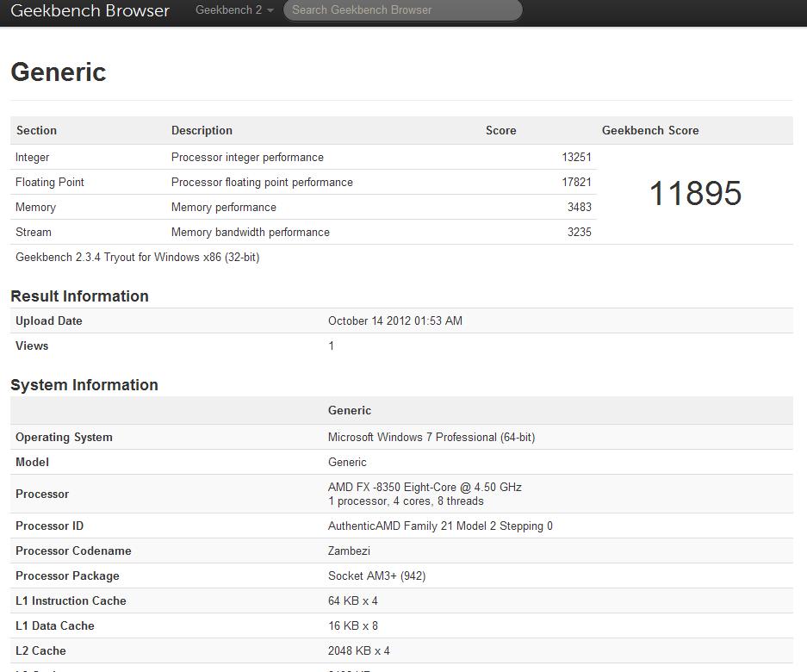The image size is (807, 672).
Task: Click the Search Geekbench Browser field
Action: click(402, 10)
